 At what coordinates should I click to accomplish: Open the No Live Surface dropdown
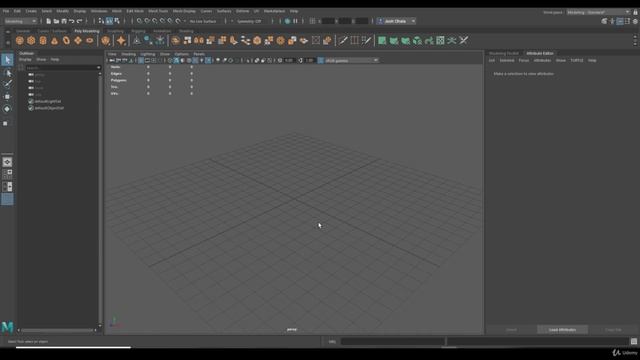(x=203, y=21)
